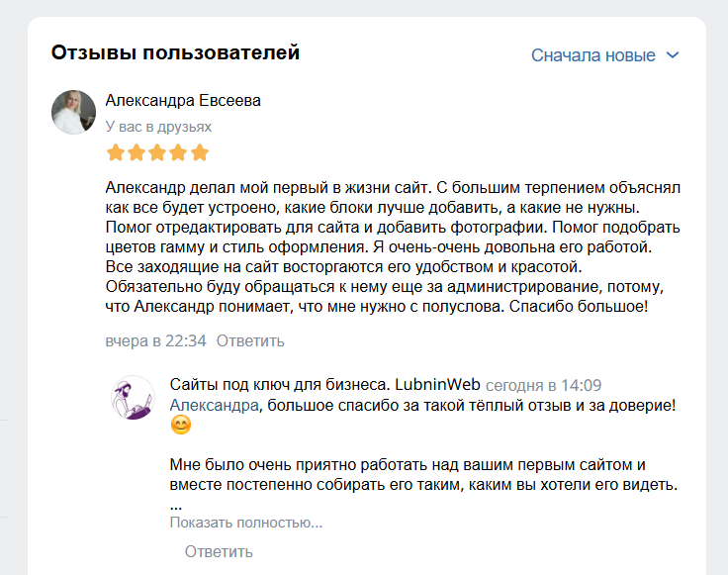
Task: Click "Ответить" next to the review timestamp
Action: [250, 340]
